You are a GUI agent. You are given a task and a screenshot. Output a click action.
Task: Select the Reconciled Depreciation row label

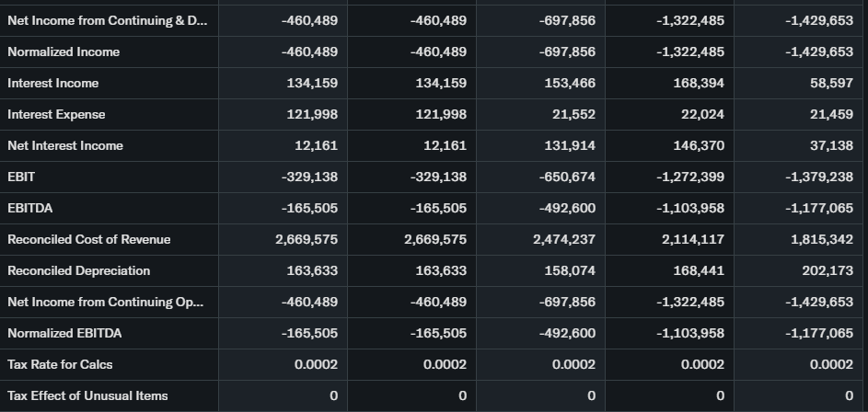[x=78, y=271]
